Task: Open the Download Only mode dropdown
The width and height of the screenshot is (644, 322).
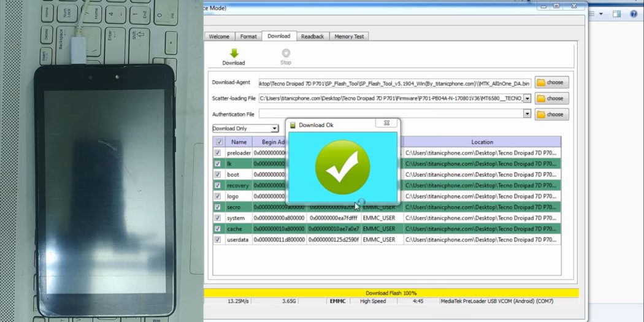Action: tap(245, 129)
